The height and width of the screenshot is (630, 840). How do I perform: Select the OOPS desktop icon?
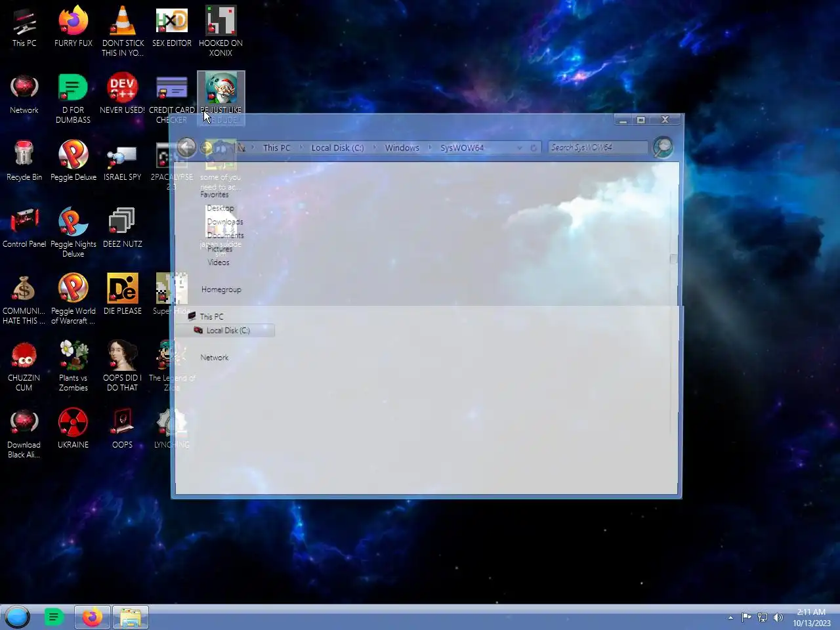(123, 428)
